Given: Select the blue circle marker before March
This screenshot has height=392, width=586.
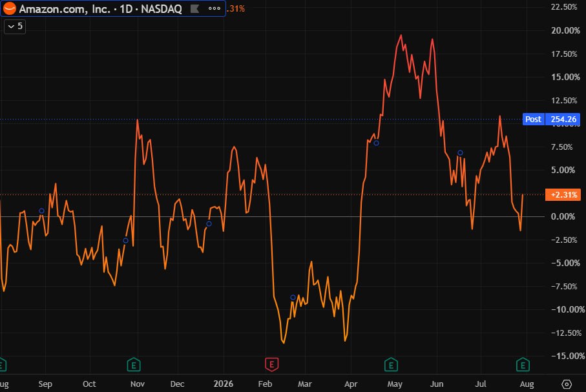Looking at the screenshot, I should pyautogui.click(x=293, y=298).
